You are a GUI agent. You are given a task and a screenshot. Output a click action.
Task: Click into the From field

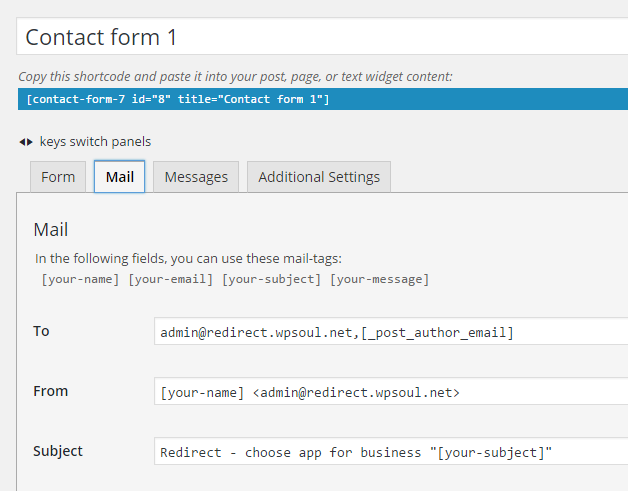(390, 392)
